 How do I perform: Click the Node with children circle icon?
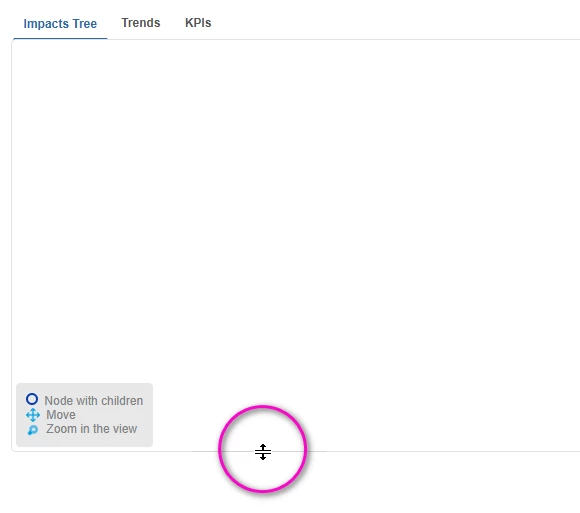[32, 399]
